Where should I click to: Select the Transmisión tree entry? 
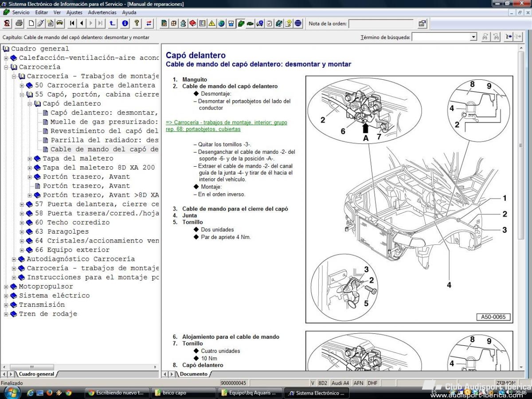pos(42,305)
